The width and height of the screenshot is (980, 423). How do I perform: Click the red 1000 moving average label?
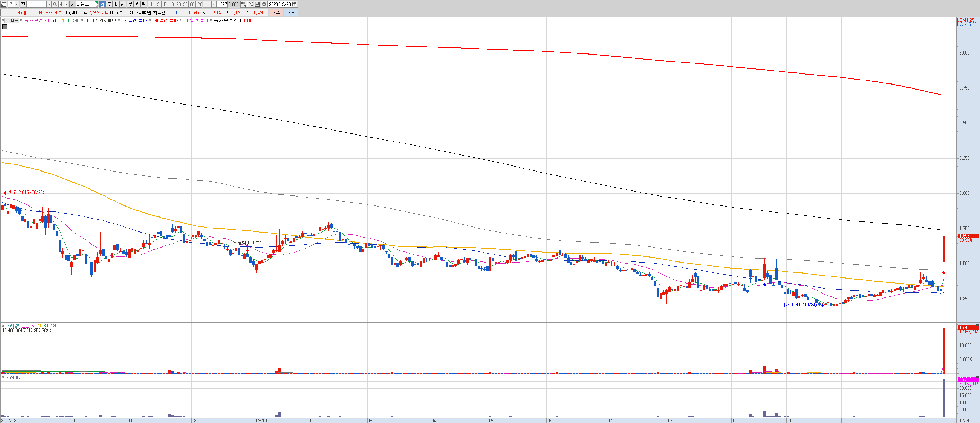[x=248, y=21]
